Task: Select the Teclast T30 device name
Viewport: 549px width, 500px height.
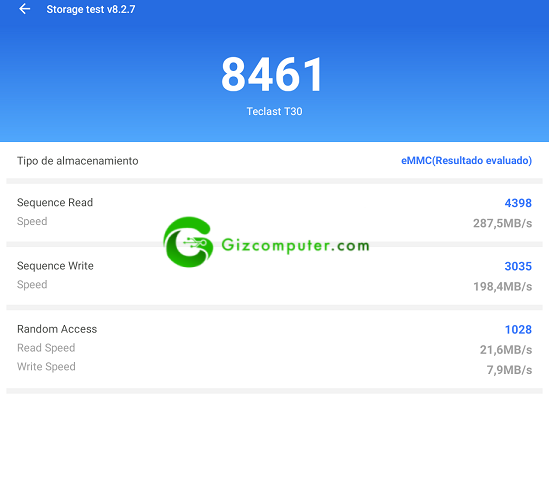Action: click(x=274, y=111)
